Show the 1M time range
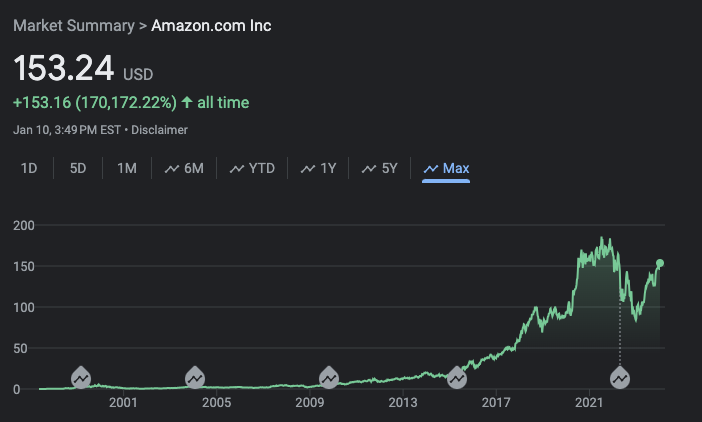Viewport: 702px width, 422px height. click(127, 168)
